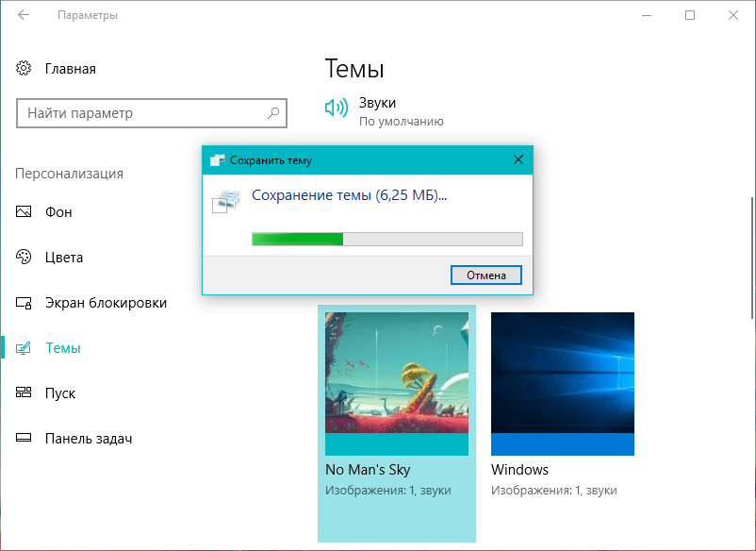The image size is (756, 551).
Task: Open Главная home settings gear icon
Action: tap(24, 69)
